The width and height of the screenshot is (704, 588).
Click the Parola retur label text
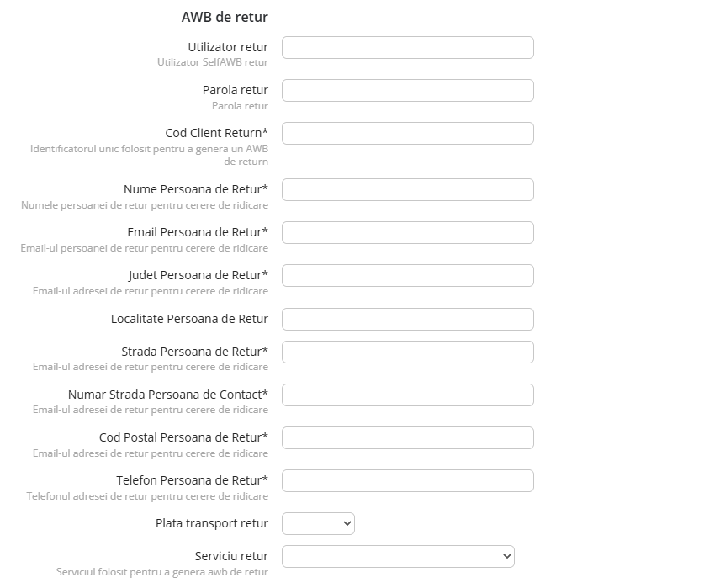click(235, 90)
